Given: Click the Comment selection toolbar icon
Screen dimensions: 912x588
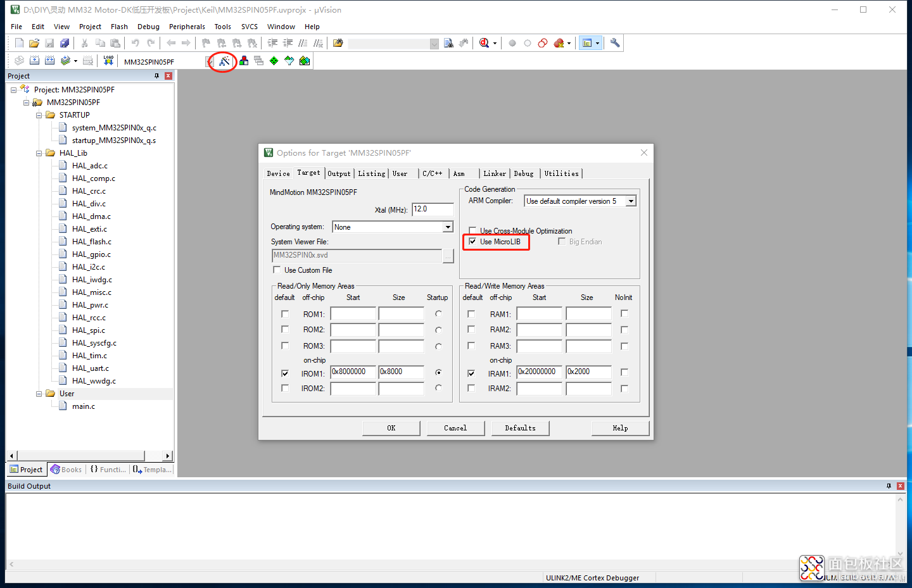Looking at the screenshot, I should pyautogui.click(x=303, y=43).
